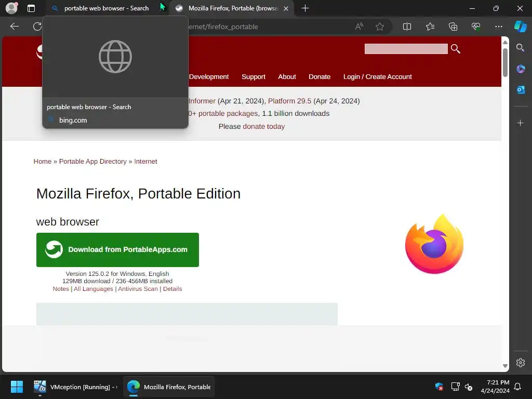Open the sidebar Search icon
Viewport: 532px width, 399px height.
[520, 48]
